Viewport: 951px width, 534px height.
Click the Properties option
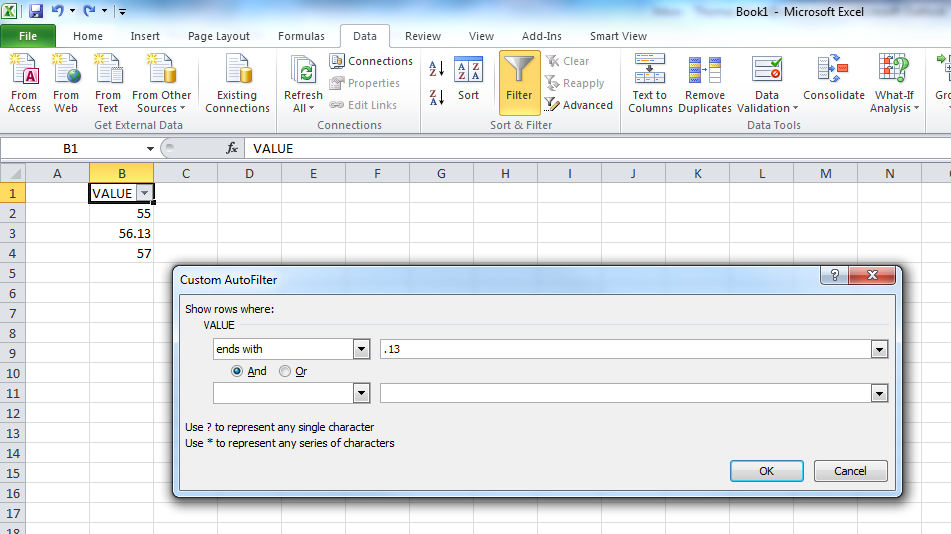(x=365, y=83)
